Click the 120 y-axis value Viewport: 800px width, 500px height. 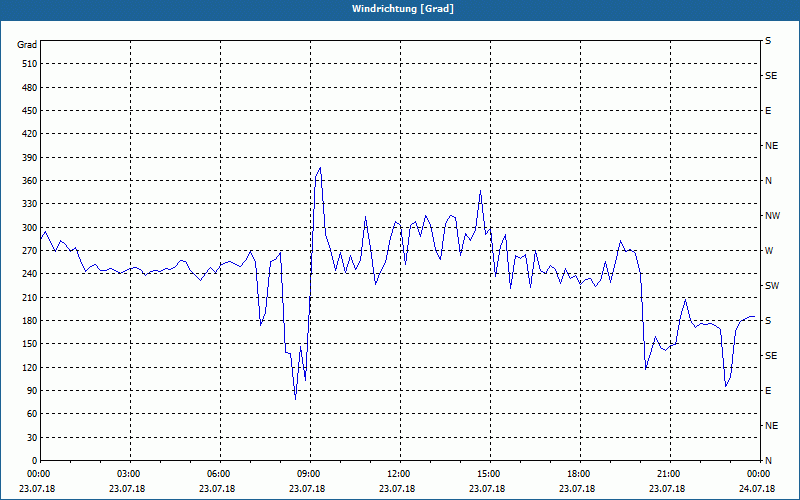click(30, 367)
